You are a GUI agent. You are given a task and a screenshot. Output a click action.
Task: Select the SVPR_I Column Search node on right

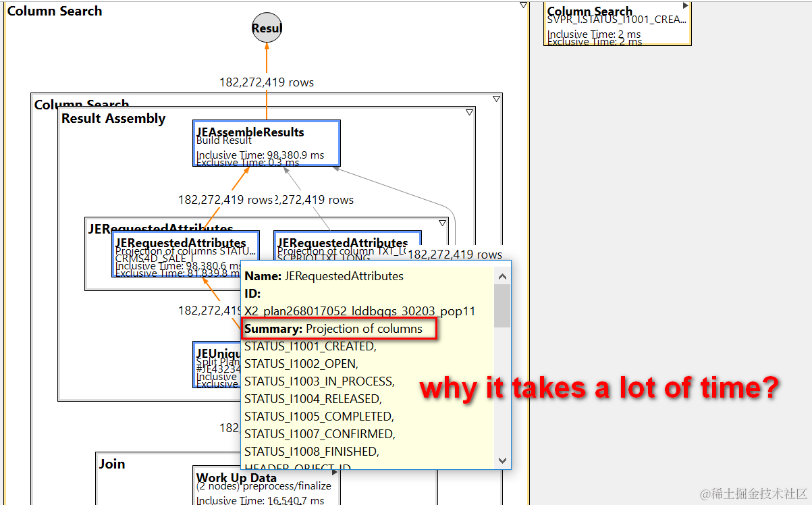[x=617, y=24]
